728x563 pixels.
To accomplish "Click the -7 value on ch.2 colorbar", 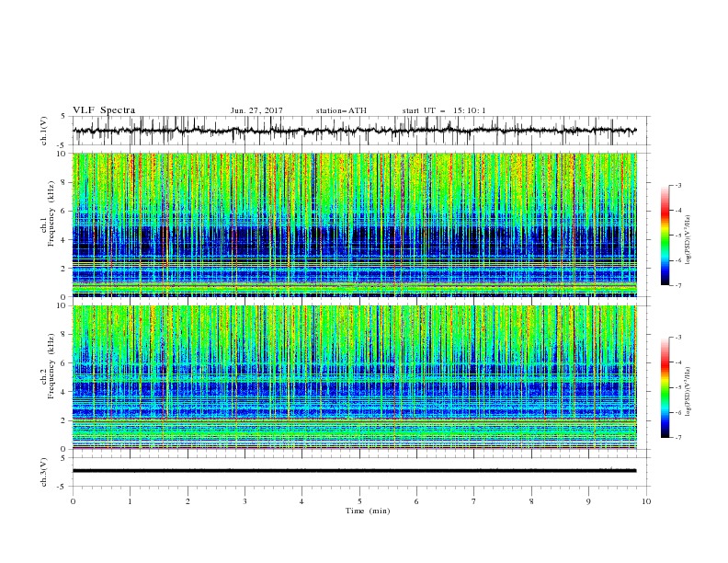I will pyautogui.click(x=678, y=438).
